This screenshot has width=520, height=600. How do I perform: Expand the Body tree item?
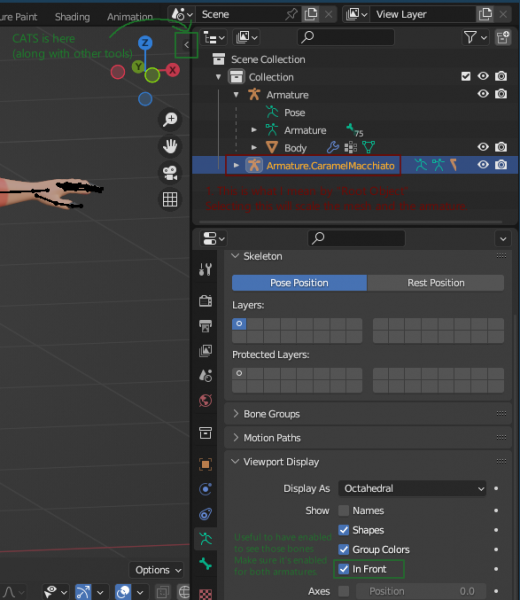point(254,147)
